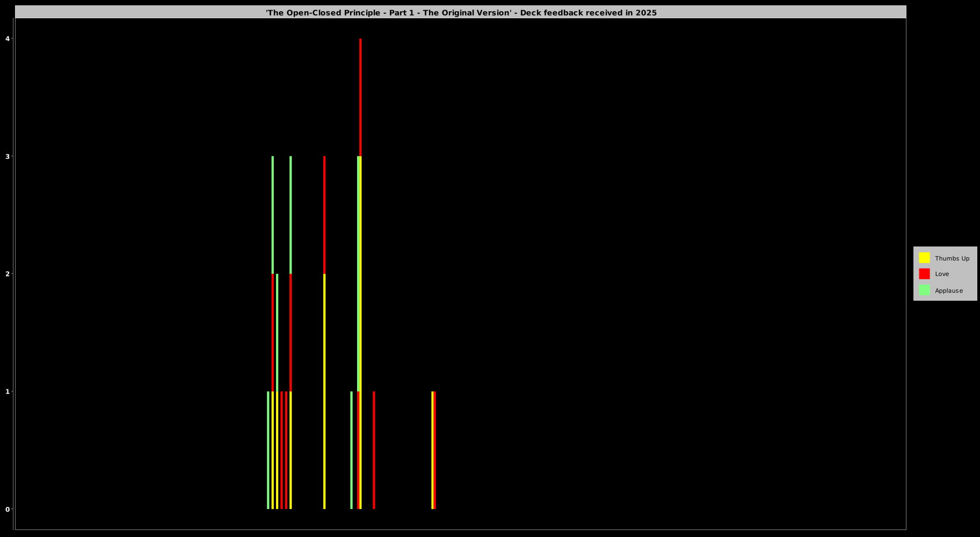
Task: Select the 'Love' legend label
Action: pyautogui.click(x=941, y=274)
